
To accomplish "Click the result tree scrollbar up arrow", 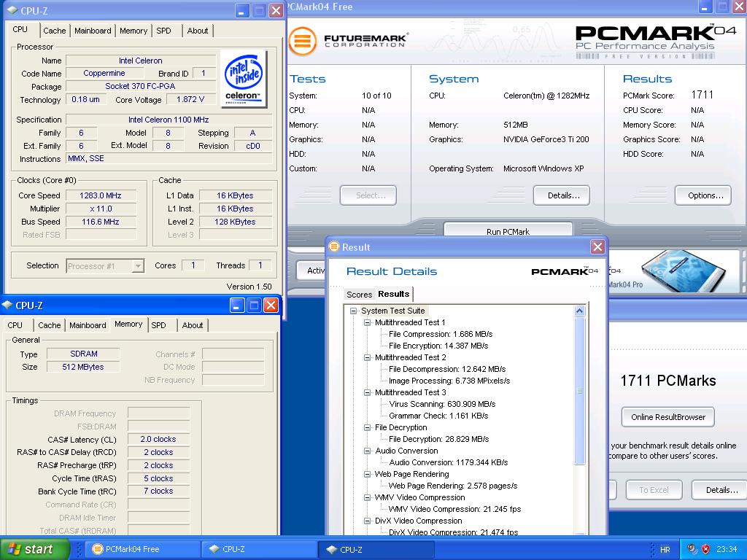I will [580, 311].
